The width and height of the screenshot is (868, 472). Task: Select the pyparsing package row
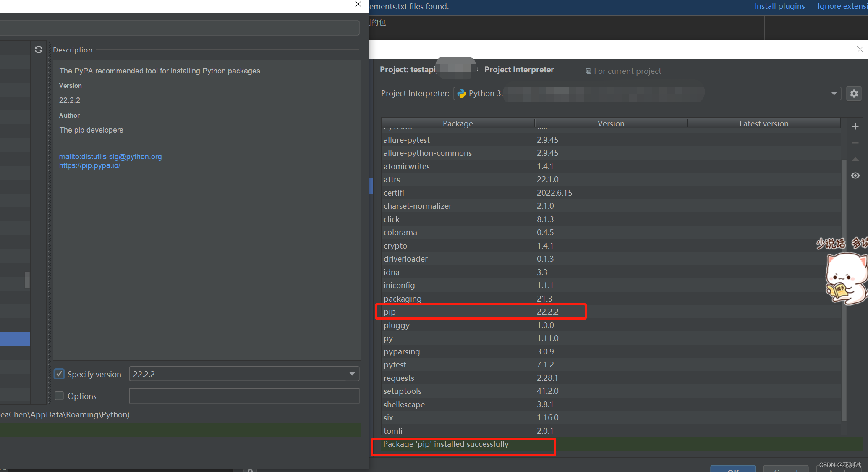click(x=611, y=351)
